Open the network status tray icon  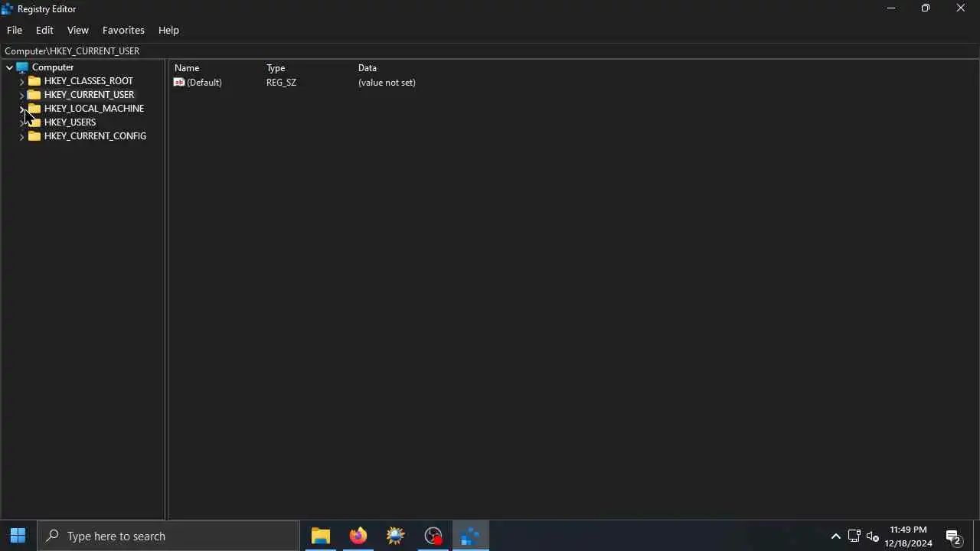tap(854, 536)
